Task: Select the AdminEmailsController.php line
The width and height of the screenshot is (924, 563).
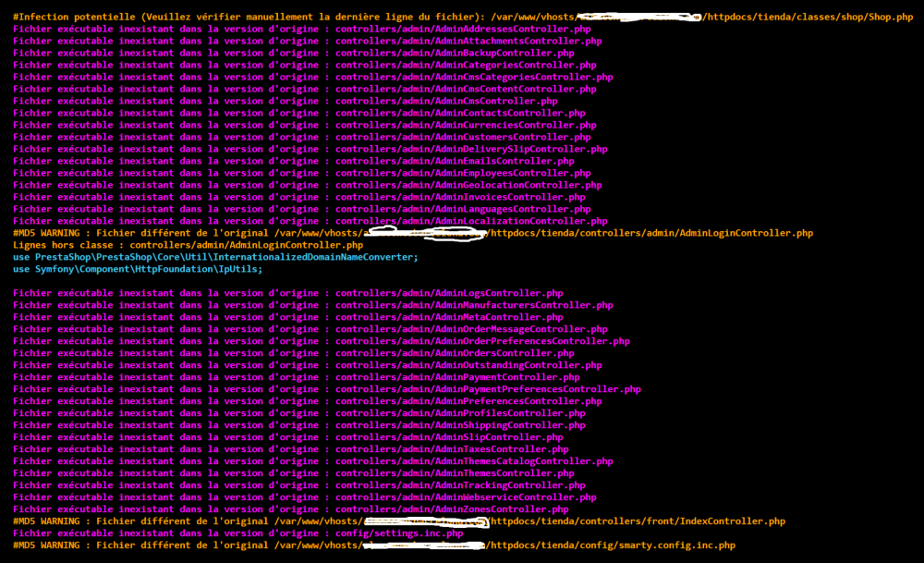Action: [294, 161]
